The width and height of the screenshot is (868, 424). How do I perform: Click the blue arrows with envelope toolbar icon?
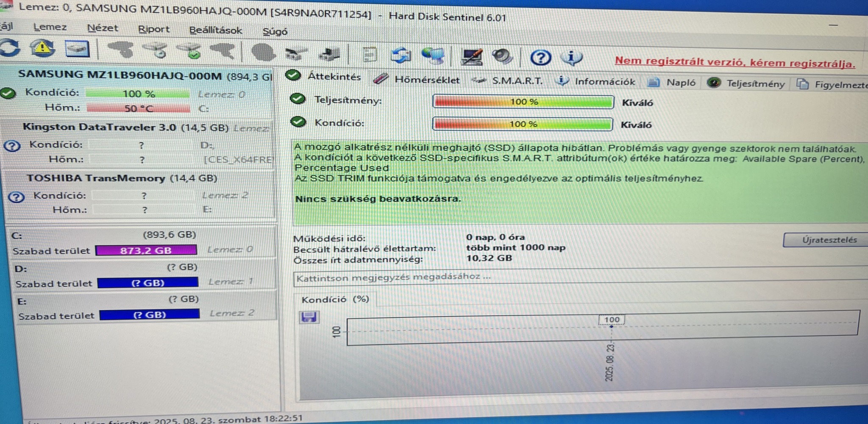(401, 55)
